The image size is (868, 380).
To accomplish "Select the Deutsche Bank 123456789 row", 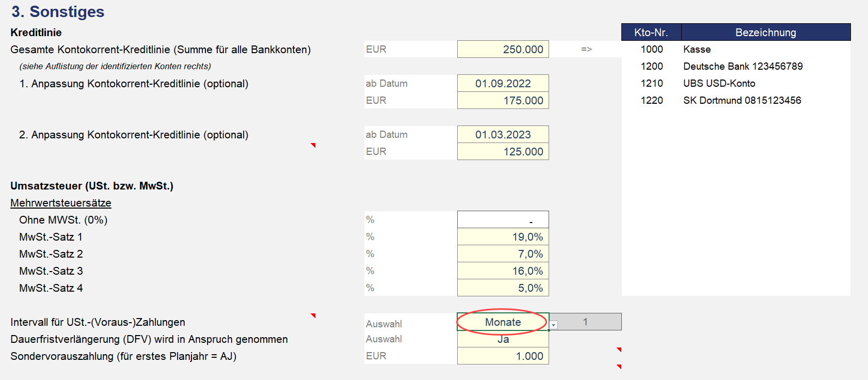I will (x=736, y=66).
